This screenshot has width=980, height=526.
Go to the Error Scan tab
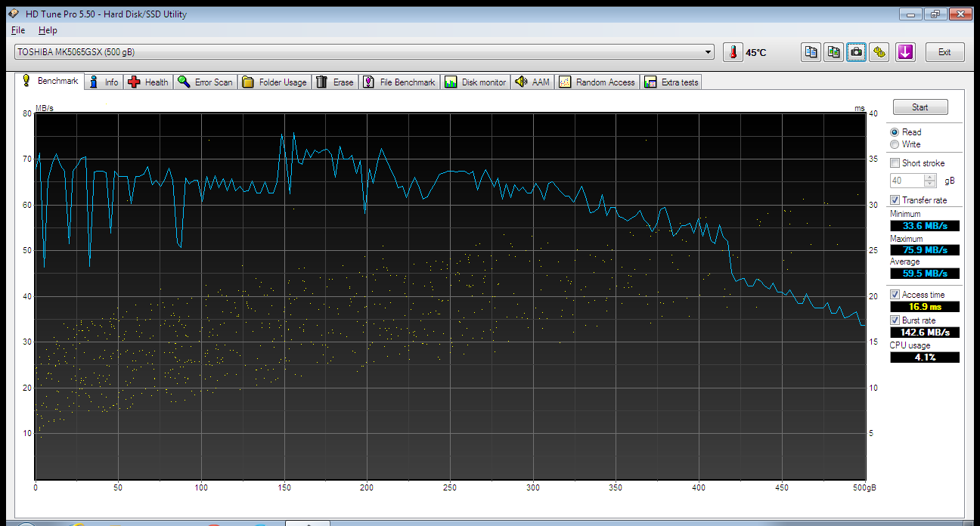click(x=206, y=82)
